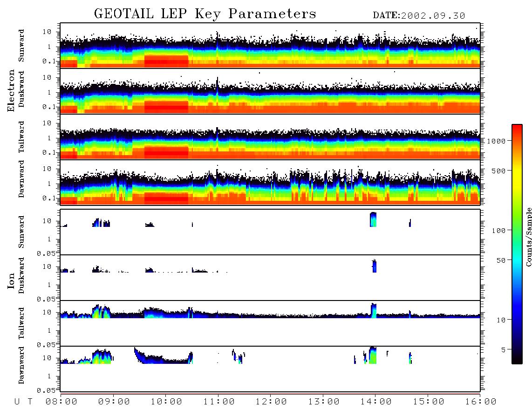Screen dimensions: 532x410
Task: Select the Ion 'Dawnward' panel label
Action: pos(21,365)
